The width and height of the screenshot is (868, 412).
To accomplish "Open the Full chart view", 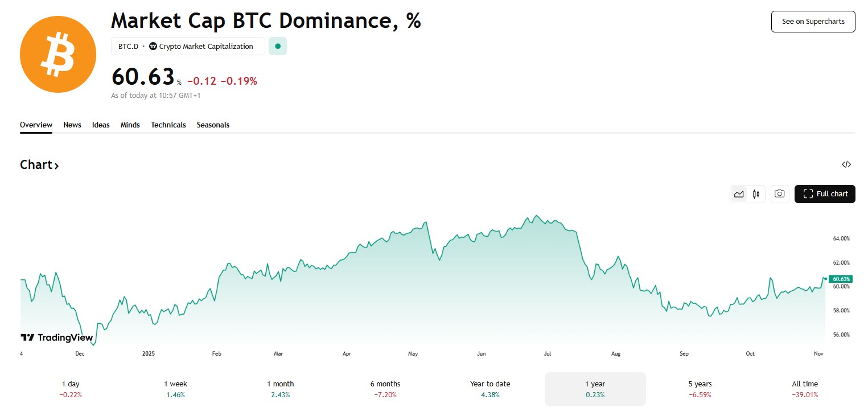I will 825,194.
